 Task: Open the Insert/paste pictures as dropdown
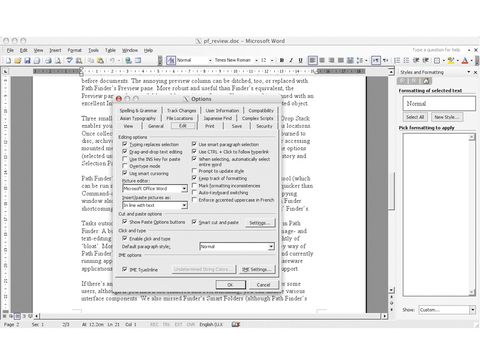click(x=184, y=205)
